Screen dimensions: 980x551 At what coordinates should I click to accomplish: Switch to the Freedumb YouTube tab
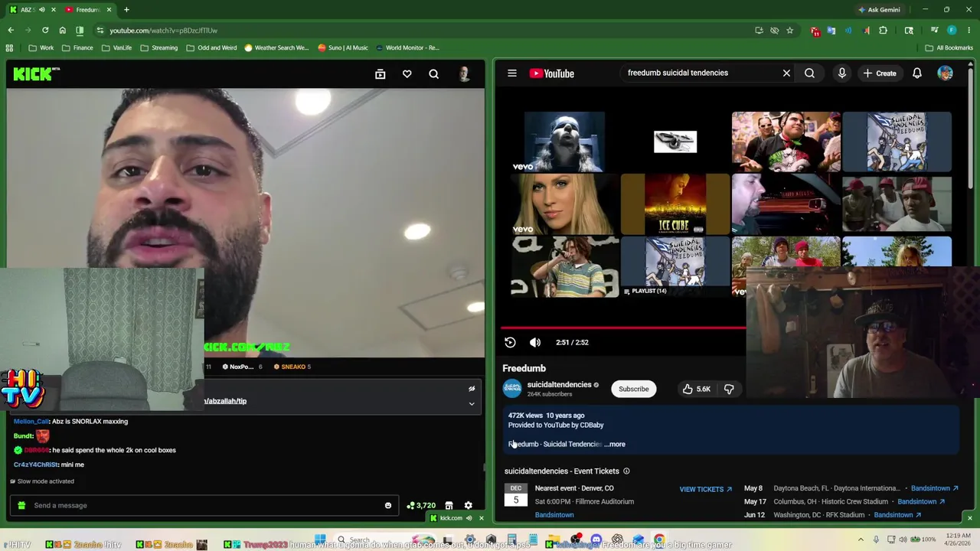click(x=88, y=10)
